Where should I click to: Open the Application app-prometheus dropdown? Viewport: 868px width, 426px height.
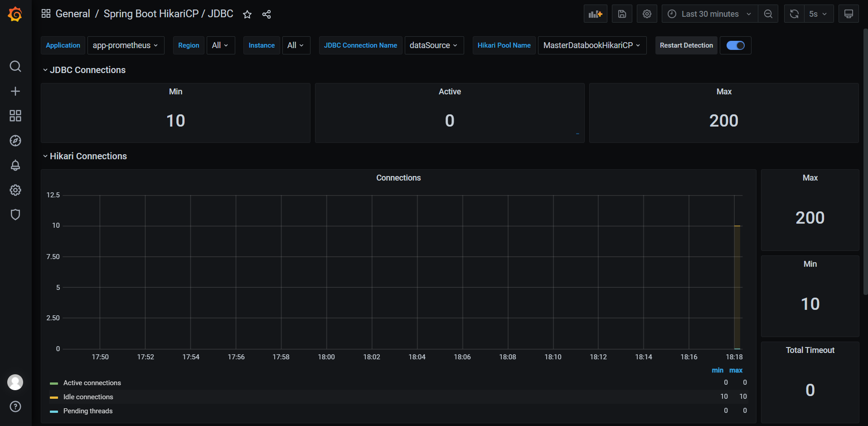point(126,45)
